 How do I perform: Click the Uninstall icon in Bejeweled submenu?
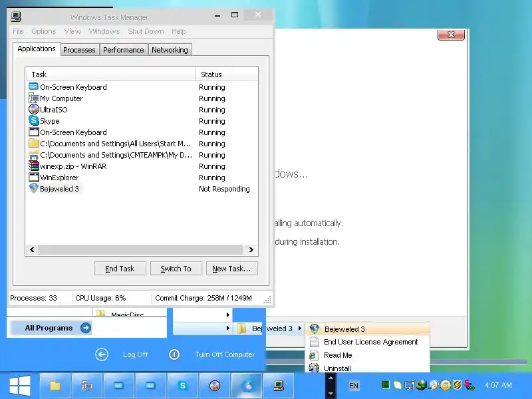pyautogui.click(x=314, y=368)
